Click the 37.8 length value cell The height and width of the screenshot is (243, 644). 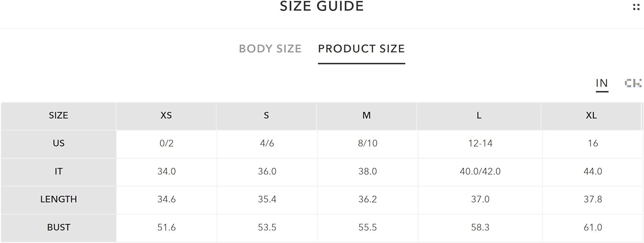pos(593,199)
